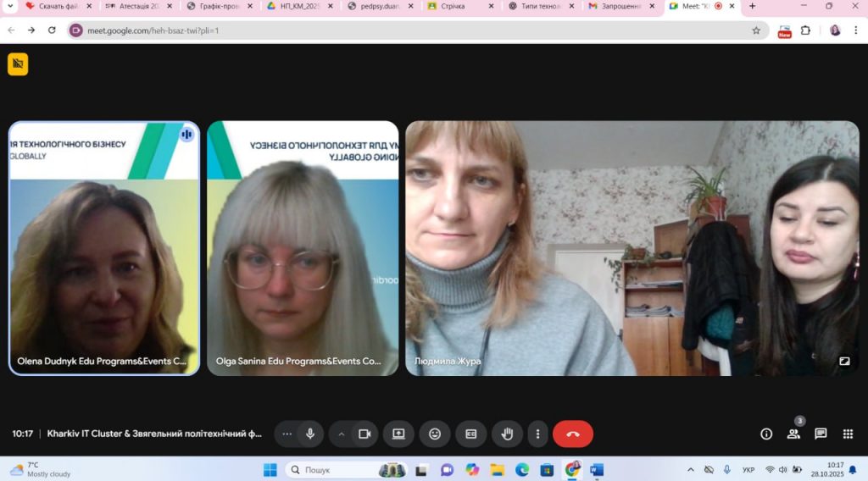Show the participants people panel
This screenshot has width=868, height=481.
coord(793,434)
